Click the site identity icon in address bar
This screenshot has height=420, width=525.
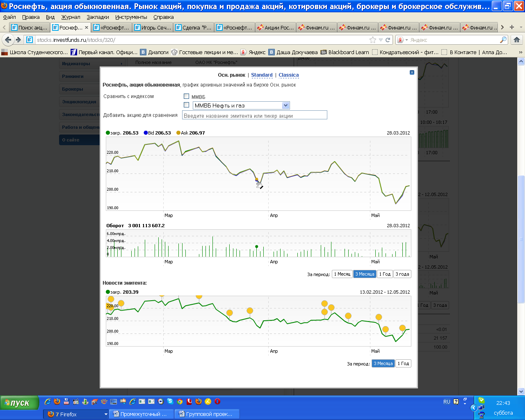click(29, 40)
